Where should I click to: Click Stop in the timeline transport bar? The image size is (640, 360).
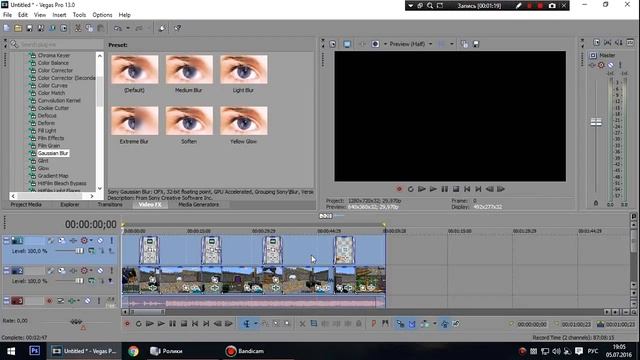[184, 324]
